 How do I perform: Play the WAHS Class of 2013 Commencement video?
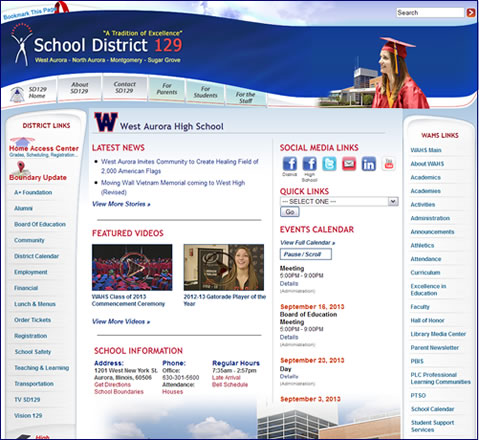click(132, 267)
